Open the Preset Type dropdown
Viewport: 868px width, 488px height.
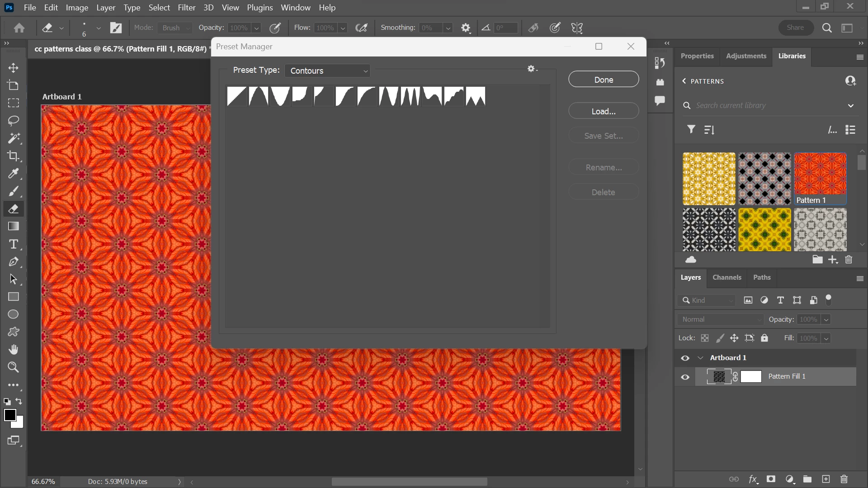coord(328,71)
